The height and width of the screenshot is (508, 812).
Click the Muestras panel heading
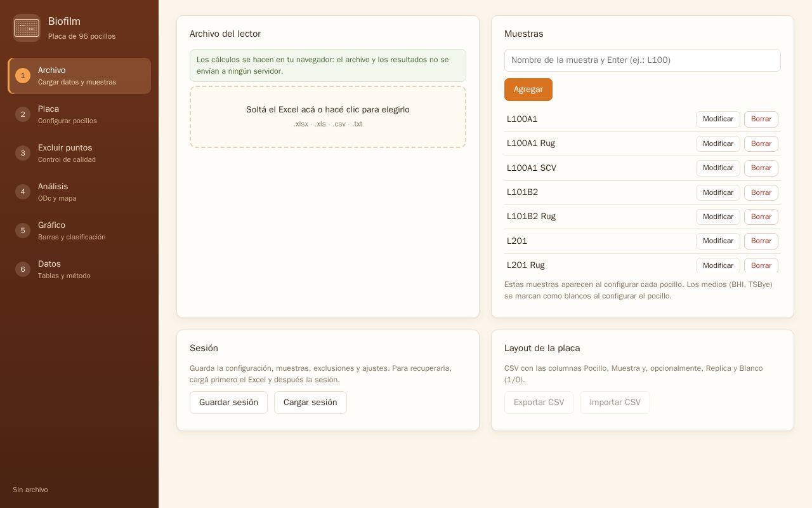coord(524,34)
